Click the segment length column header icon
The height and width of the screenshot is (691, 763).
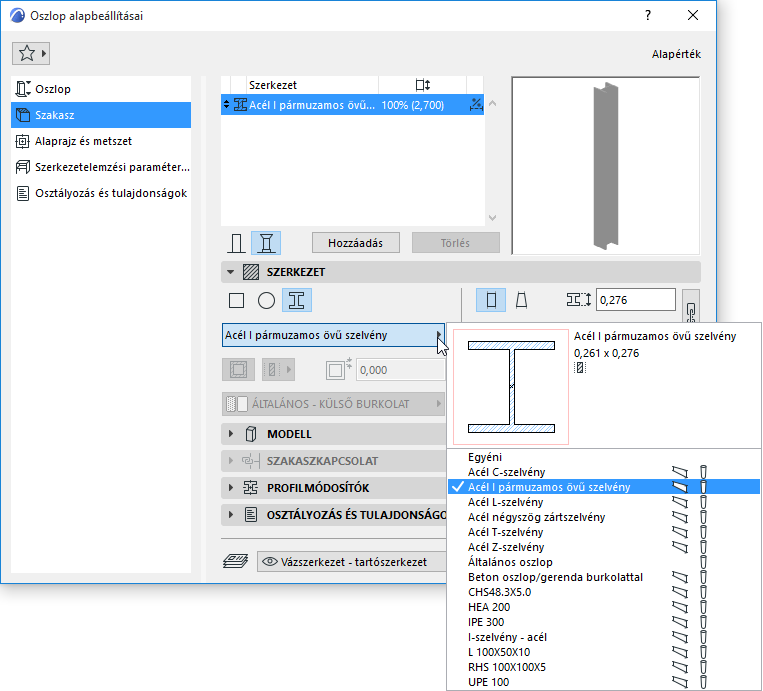pos(422,85)
